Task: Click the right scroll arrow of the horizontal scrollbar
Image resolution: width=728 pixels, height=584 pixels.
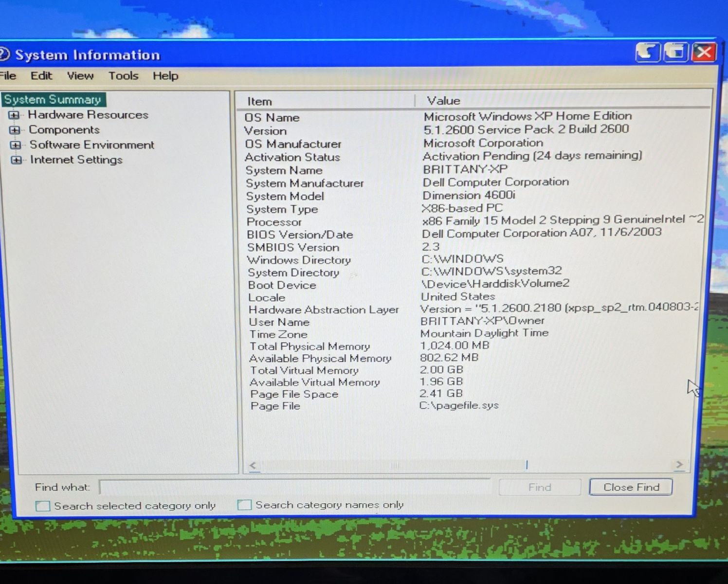Action: (x=679, y=465)
